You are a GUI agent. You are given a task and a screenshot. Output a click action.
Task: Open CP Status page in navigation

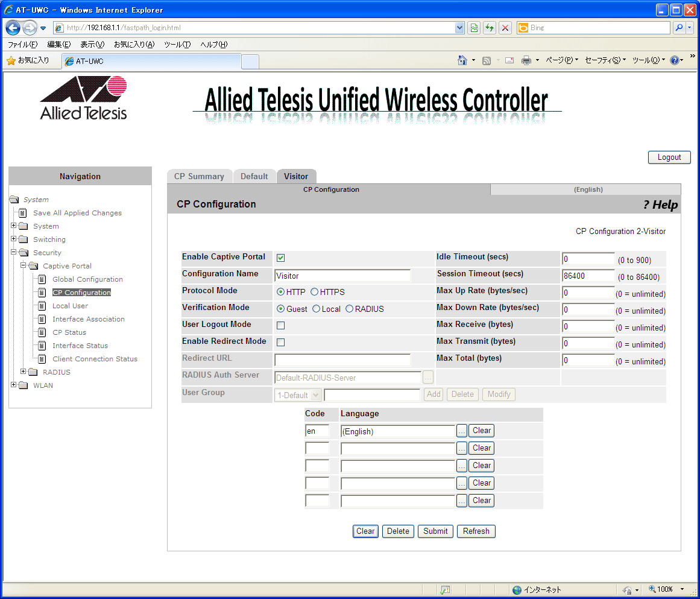point(69,332)
